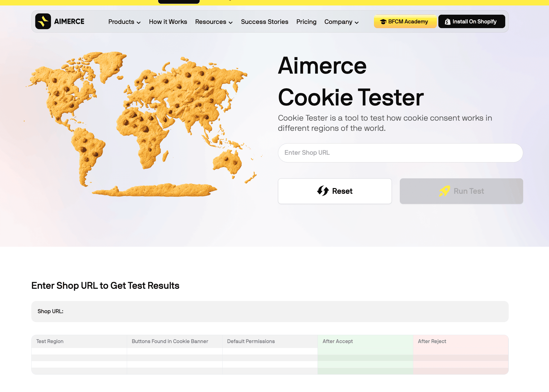Open the Company dropdown menu
549x392 pixels.
tap(341, 22)
